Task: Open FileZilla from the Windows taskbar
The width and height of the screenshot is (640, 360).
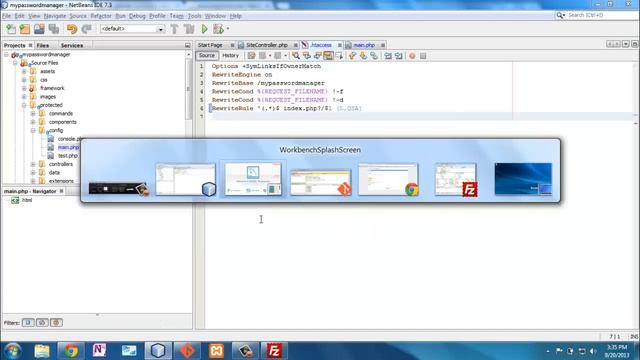Action: (274, 351)
